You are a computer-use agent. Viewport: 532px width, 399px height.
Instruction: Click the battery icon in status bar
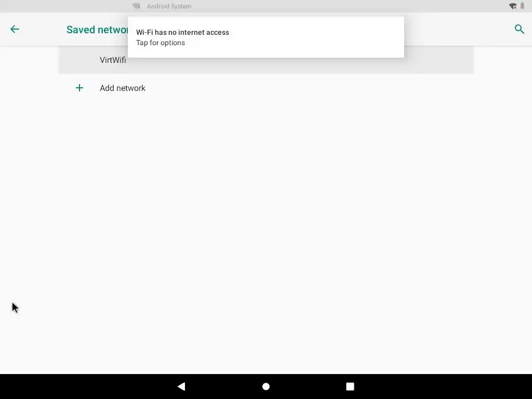(x=523, y=6)
